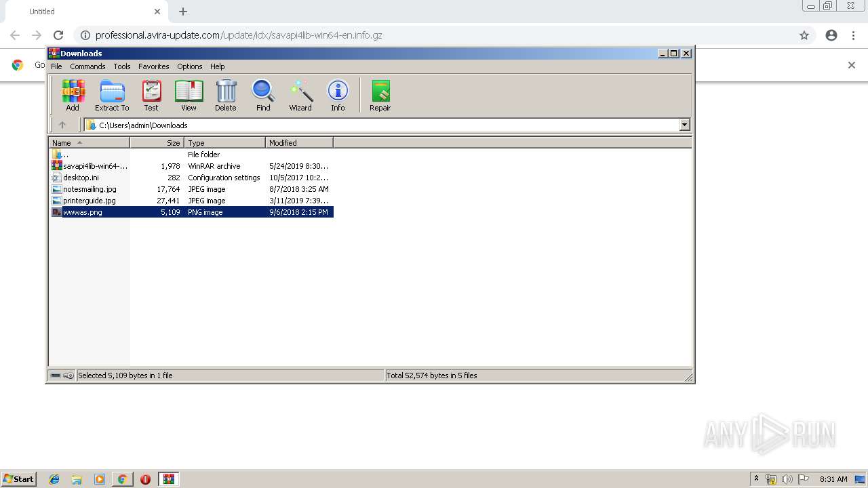Open the File menu
The image size is (868, 488).
[56, 66]
